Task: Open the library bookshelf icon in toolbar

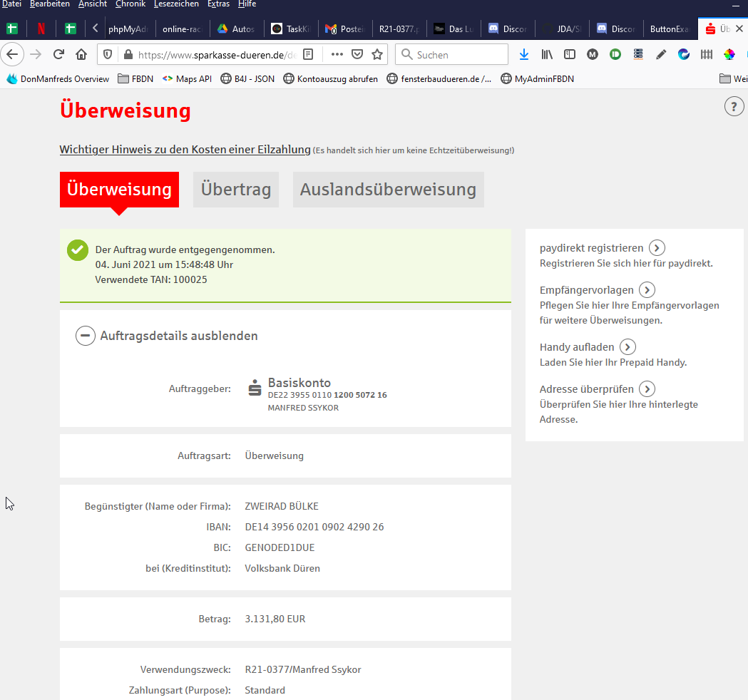Action: pyautogui.click(x=547, y=54)
